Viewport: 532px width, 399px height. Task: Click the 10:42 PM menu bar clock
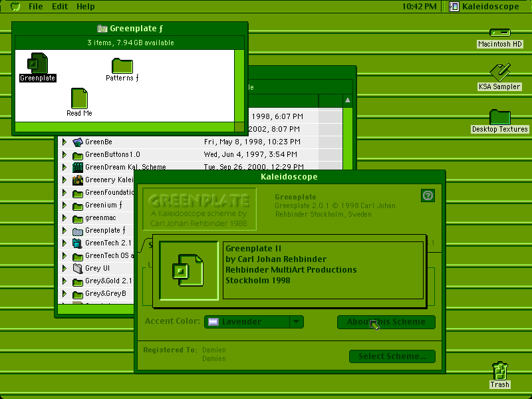tap(420, 7)
